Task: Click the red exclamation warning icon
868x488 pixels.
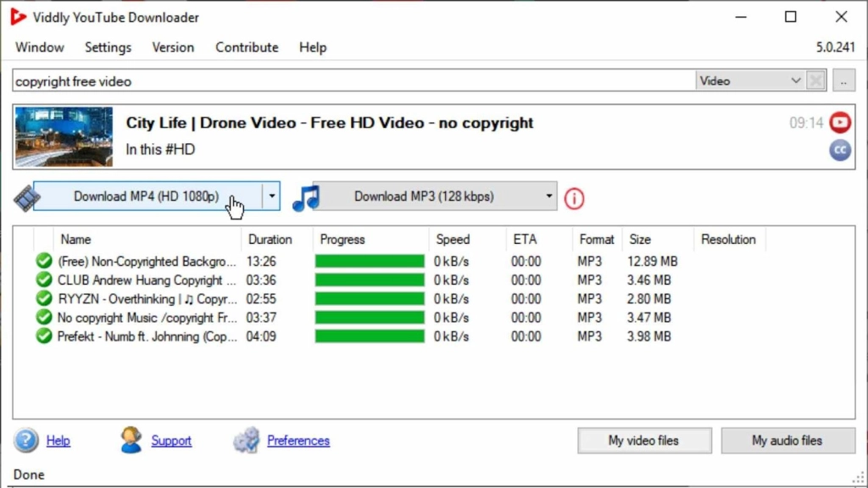Action: coord(574,198)
